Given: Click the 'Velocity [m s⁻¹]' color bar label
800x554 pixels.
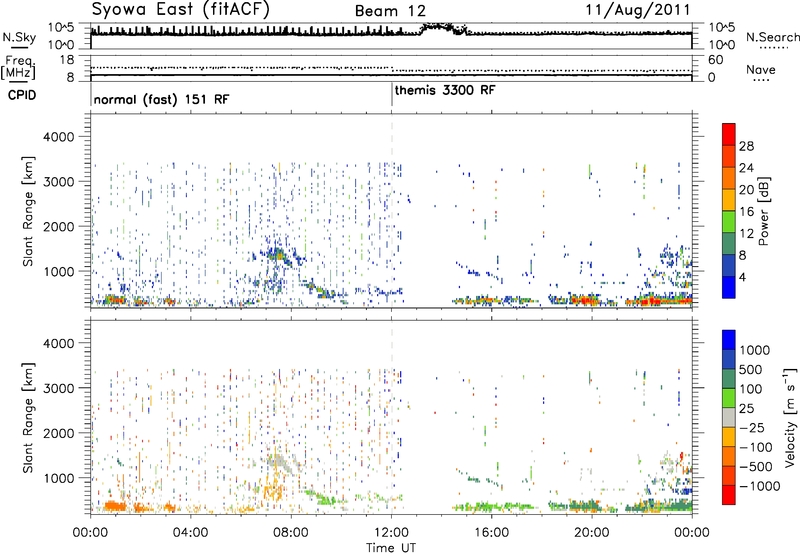Looking at the screenshot, I should click(x=790, y=417).
